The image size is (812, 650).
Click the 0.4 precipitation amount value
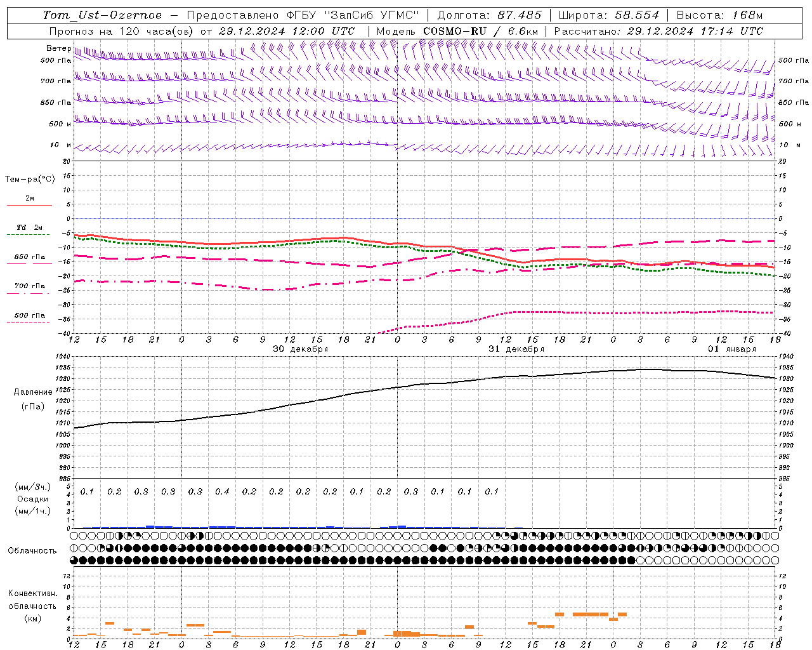pos(222,491)
